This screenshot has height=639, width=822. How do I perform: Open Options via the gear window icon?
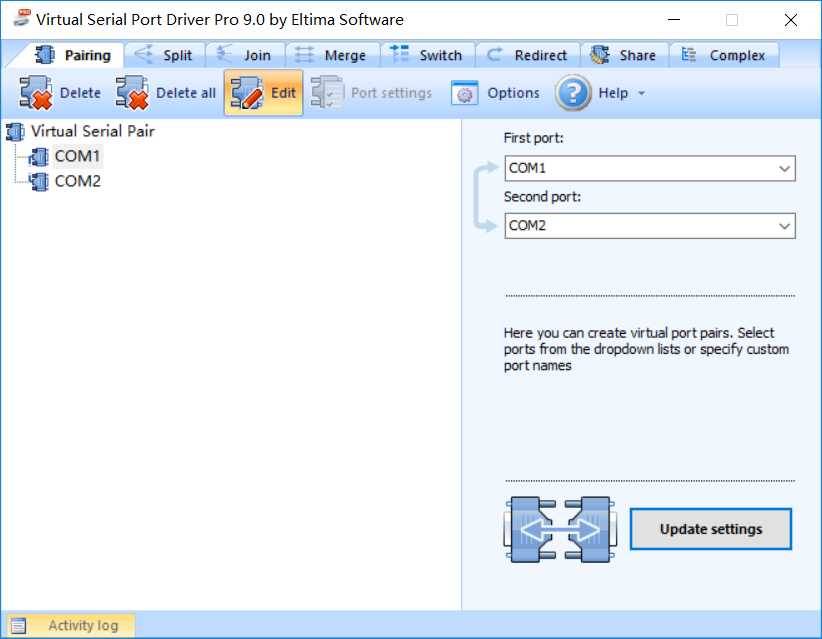click(464, 93)
